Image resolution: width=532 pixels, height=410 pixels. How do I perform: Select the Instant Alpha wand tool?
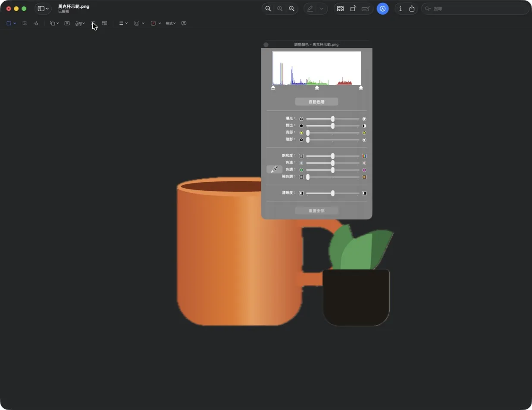point(25,23)
